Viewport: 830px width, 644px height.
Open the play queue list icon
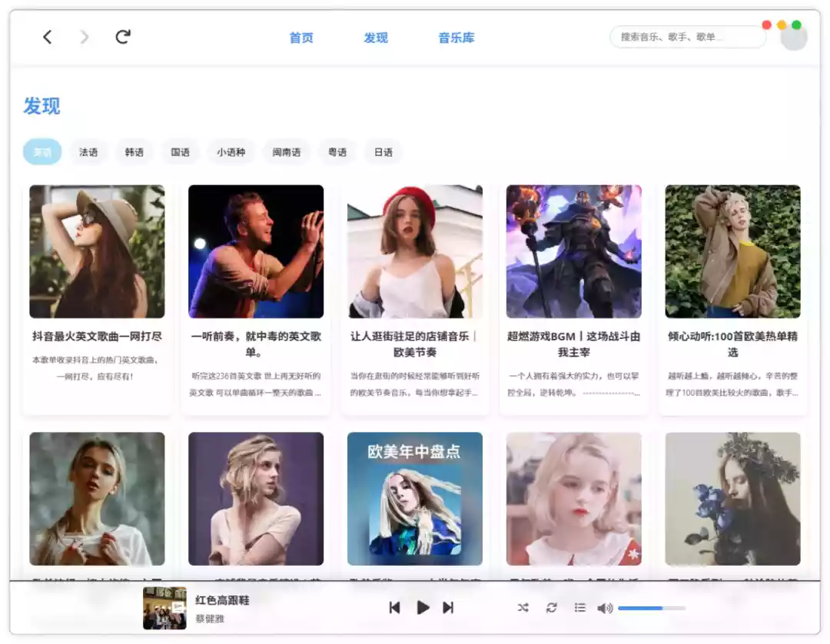[x=580, y=607]
